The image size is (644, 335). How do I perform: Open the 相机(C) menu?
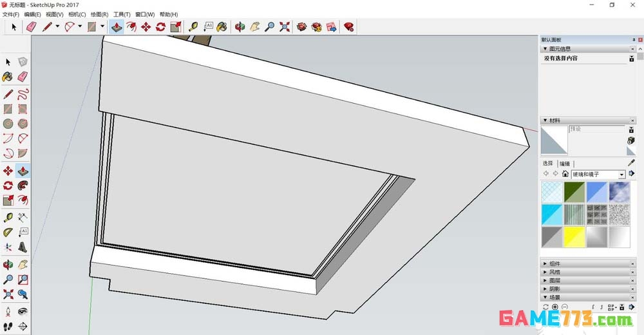point(77,14)
